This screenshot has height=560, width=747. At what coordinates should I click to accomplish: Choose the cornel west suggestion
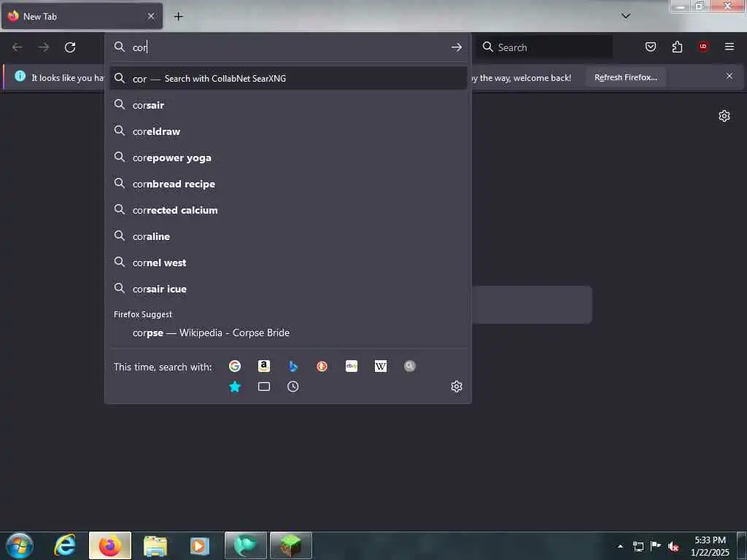(288, 262)
